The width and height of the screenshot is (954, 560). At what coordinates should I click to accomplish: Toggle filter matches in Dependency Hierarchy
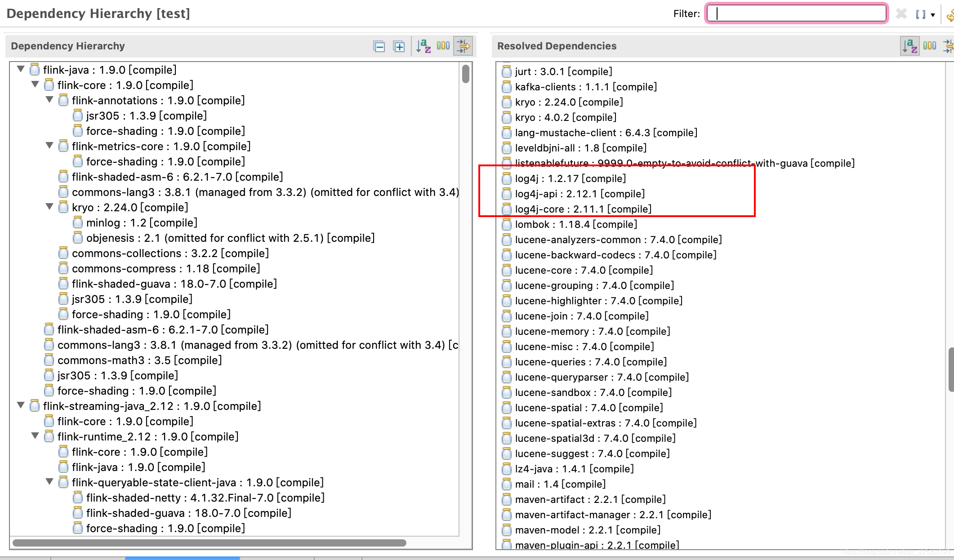(x=463, y=46)
